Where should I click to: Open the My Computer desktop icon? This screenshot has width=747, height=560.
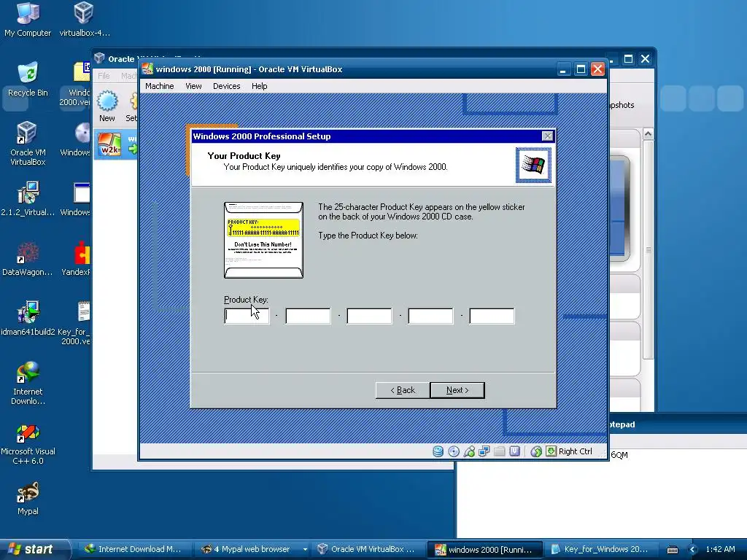28,19
